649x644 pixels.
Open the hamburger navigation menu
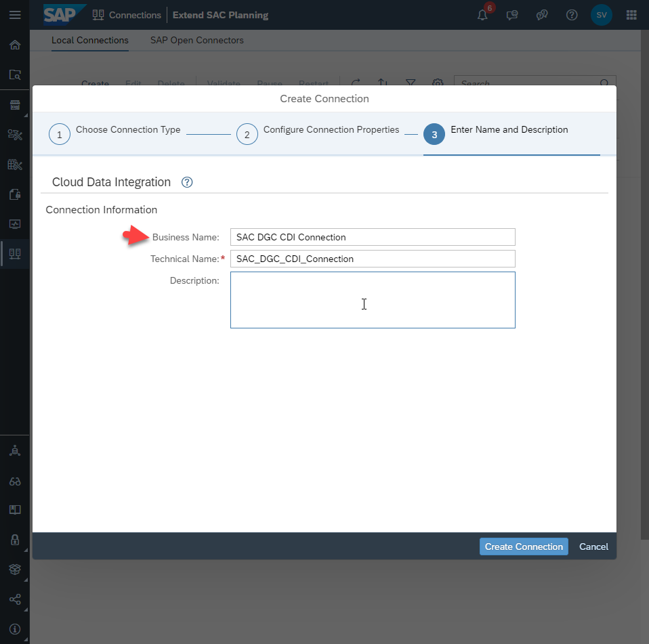click(x=15, y=15)
